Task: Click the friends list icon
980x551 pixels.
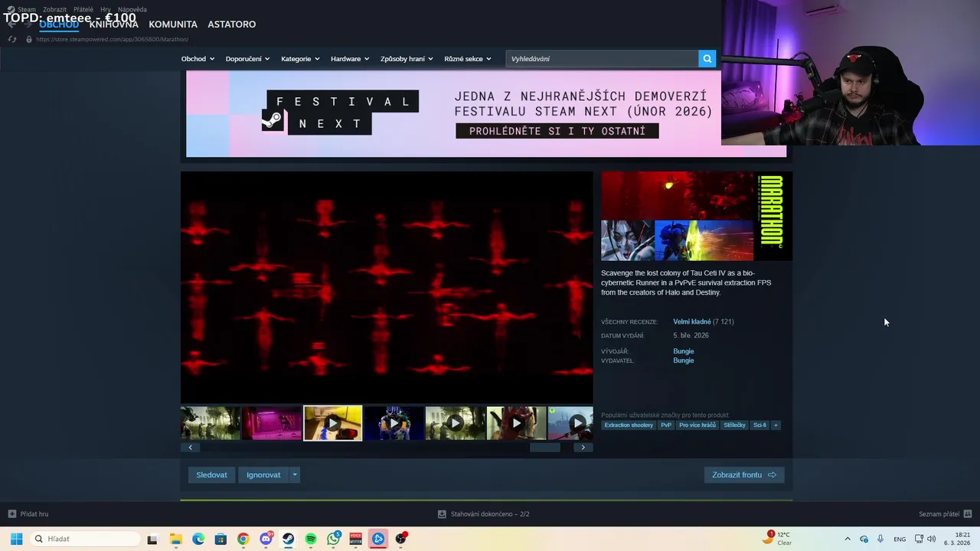Action: [968, 514]
